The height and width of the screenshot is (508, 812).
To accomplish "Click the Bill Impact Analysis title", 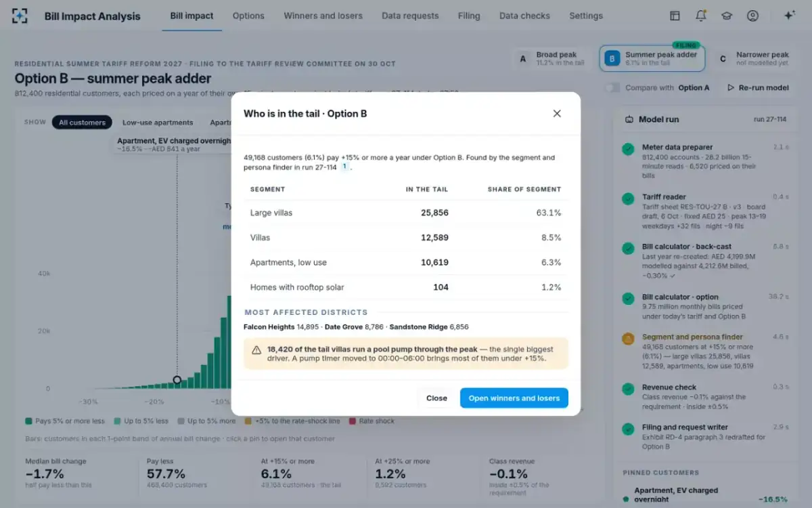I will (93, 16).
